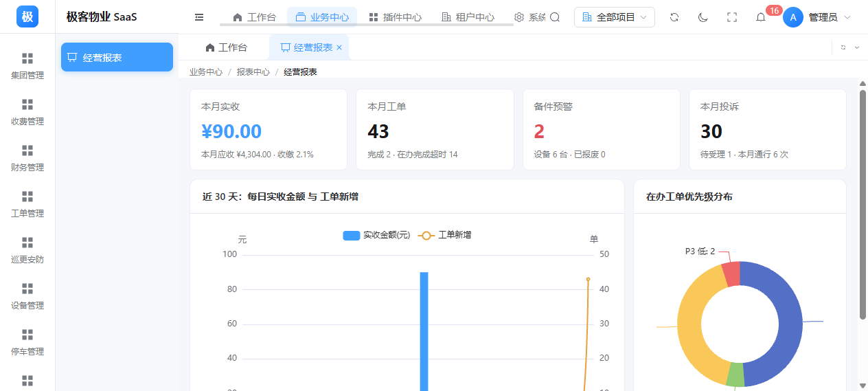The height and width of the screenshot is (391, 868).
Task: Open the global search icon
Action: point(555,17)
